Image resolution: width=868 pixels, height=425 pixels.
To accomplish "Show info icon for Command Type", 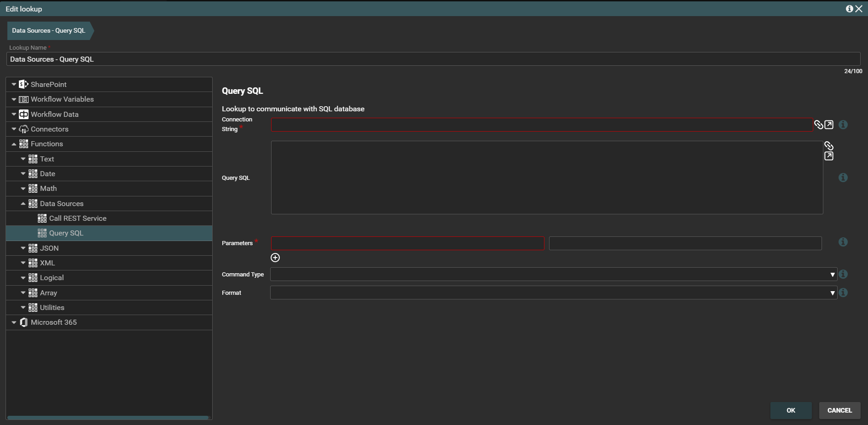I will point(843,274).
